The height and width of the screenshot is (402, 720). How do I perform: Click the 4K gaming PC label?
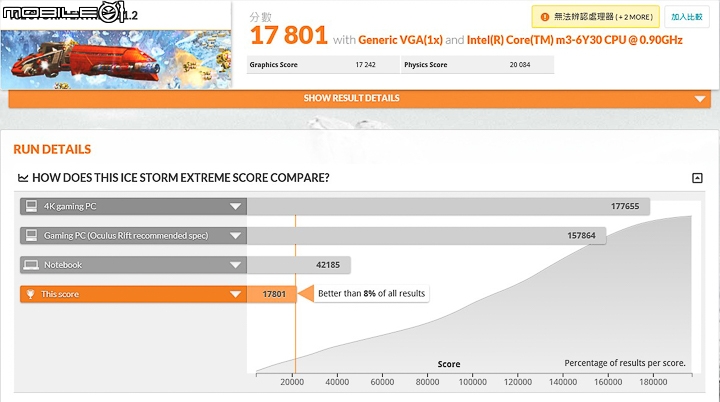70,206
